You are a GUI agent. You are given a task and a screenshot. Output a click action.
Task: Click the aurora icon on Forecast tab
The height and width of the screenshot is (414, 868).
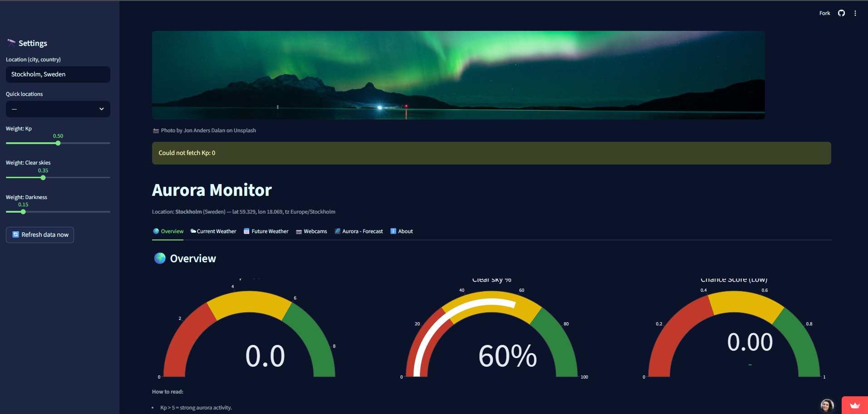[x=337, y=231]
